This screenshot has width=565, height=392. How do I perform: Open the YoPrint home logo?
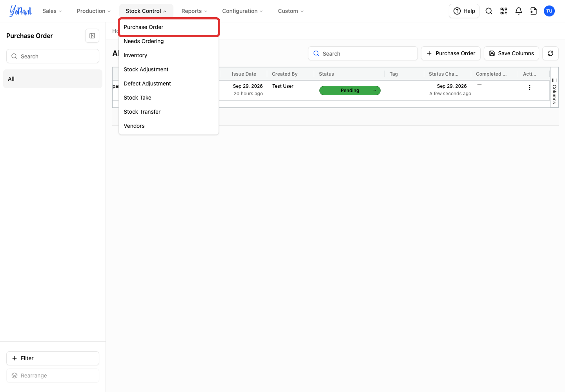coord(21,11)
